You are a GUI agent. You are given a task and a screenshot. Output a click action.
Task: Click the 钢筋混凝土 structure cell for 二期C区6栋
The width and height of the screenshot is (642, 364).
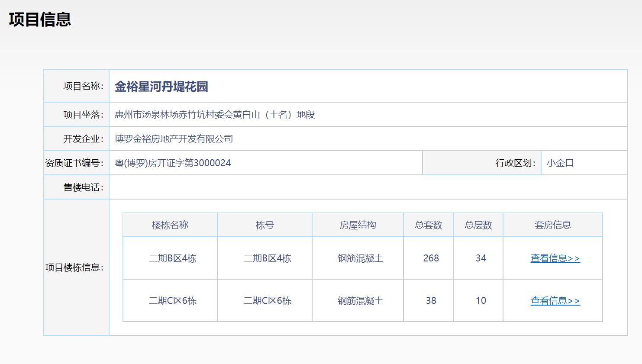[x=358, y=300]
